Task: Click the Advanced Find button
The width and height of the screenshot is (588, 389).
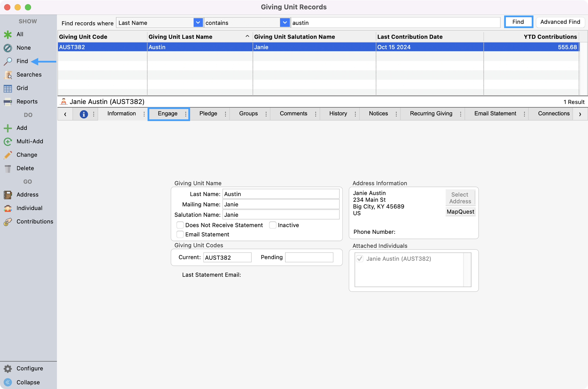Action: pyautogui.click(x=560, y=22)
